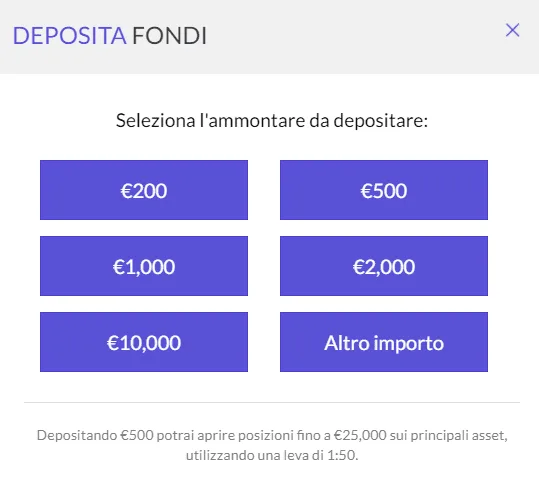This screenshot has height=493, width=539.
Task: Select the €200 deposit amount
Action: coord(144,190)
